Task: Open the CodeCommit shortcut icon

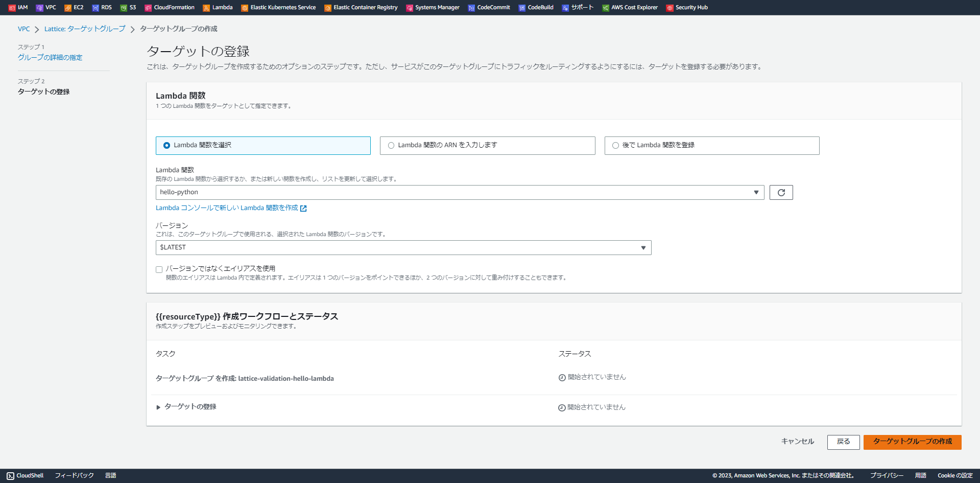Action: [471, 8]
